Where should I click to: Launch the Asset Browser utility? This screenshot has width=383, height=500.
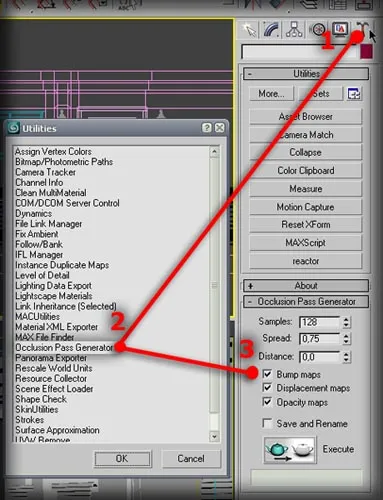[x=305, y=117]
